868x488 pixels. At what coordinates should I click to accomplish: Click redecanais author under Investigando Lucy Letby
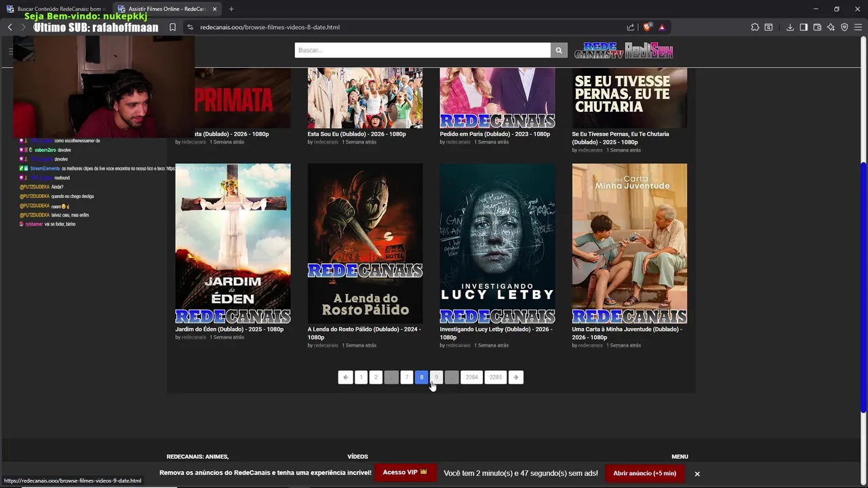coord(458,346)
